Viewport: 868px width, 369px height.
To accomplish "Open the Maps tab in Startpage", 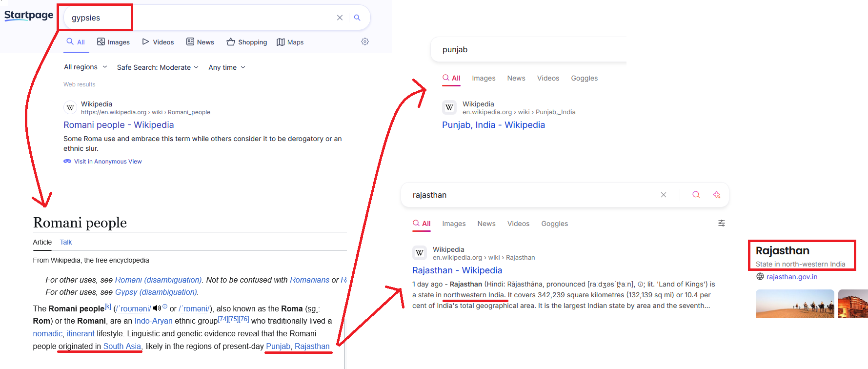I will (290, 42).
